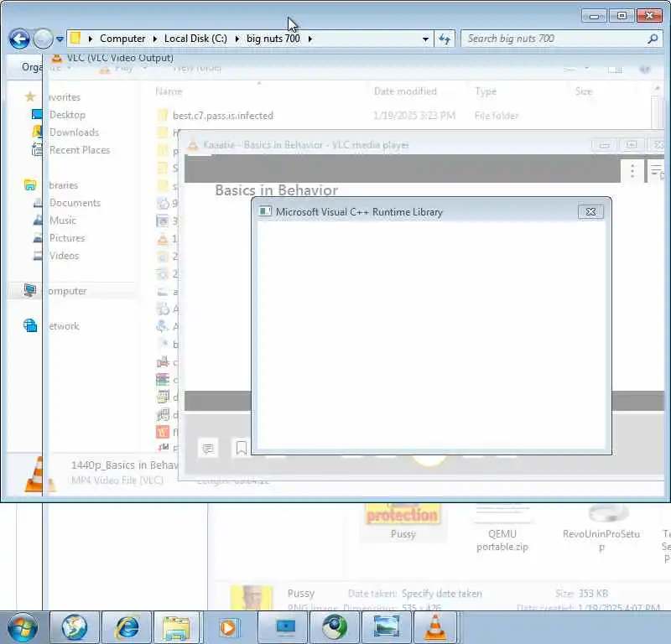The width and height of the screenshot is (671, 644).
Task: Open the photo viewer on the taskbar
Action: pos(387,628)
